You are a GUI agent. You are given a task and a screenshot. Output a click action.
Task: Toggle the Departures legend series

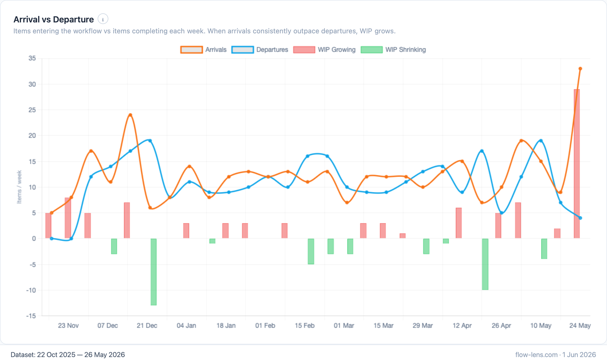coord(260,50)
